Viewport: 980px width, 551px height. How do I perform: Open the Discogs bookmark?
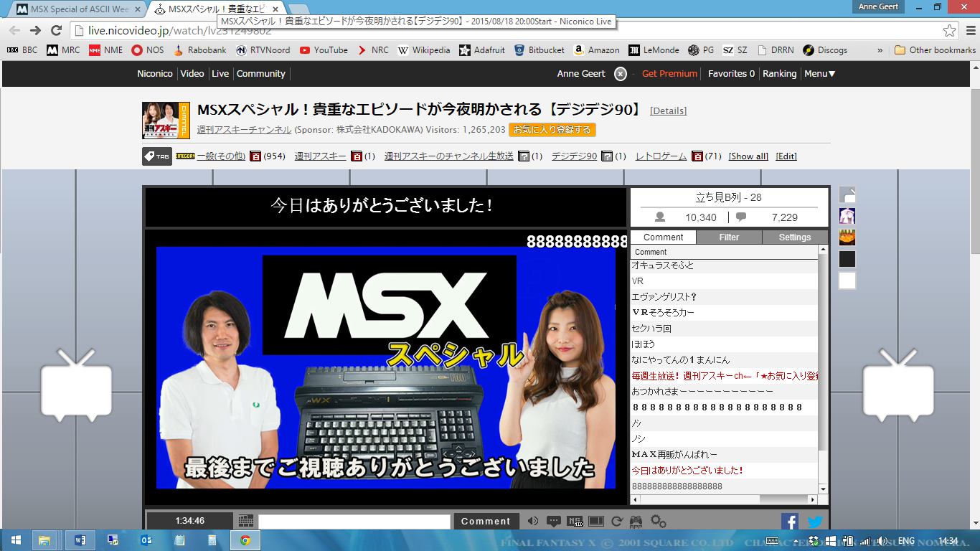(x=825, y=50)
